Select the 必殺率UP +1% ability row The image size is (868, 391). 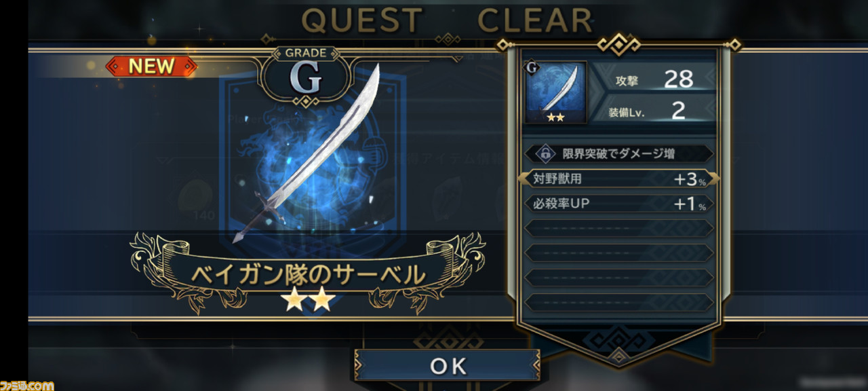[618, 204]
